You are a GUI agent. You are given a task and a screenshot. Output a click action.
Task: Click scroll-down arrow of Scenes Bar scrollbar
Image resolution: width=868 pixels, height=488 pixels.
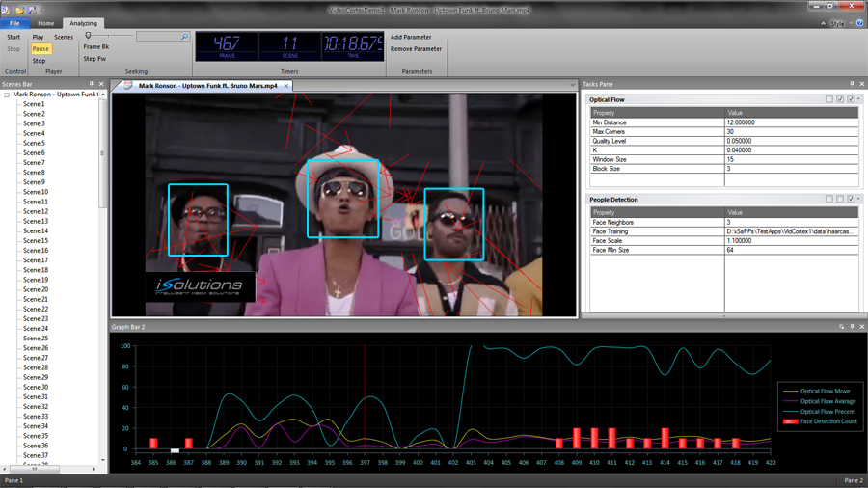coord(103,460)
